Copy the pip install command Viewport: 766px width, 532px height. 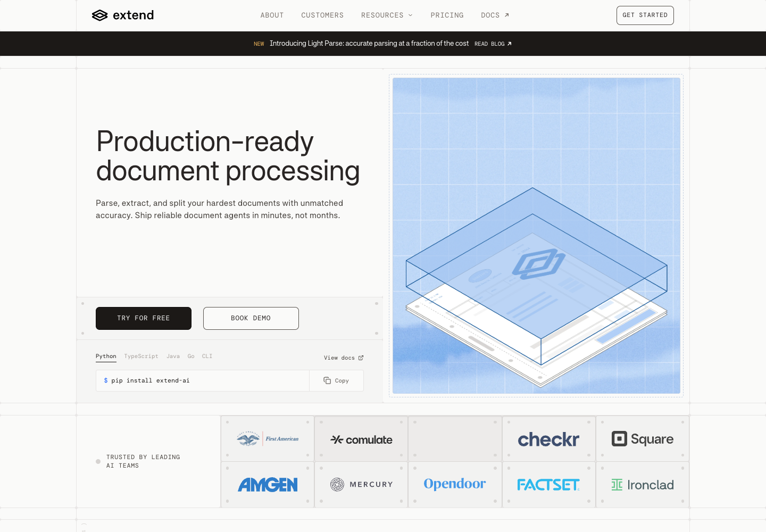(x=336, y=381)
